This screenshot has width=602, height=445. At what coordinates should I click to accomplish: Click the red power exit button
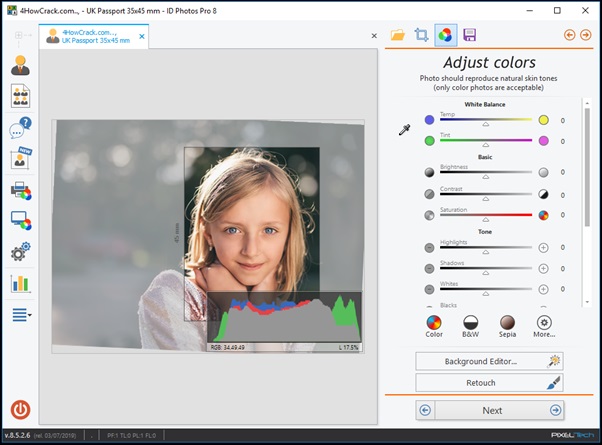tap(20, 409)
